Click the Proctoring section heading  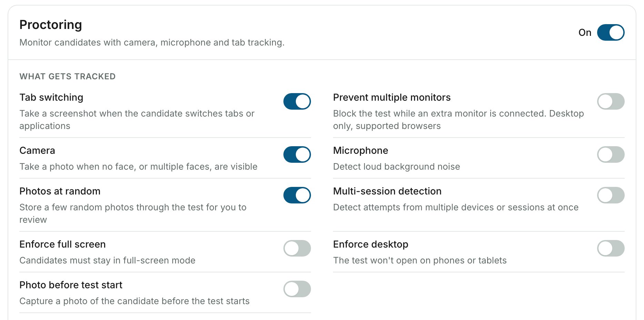coord(51,25)
